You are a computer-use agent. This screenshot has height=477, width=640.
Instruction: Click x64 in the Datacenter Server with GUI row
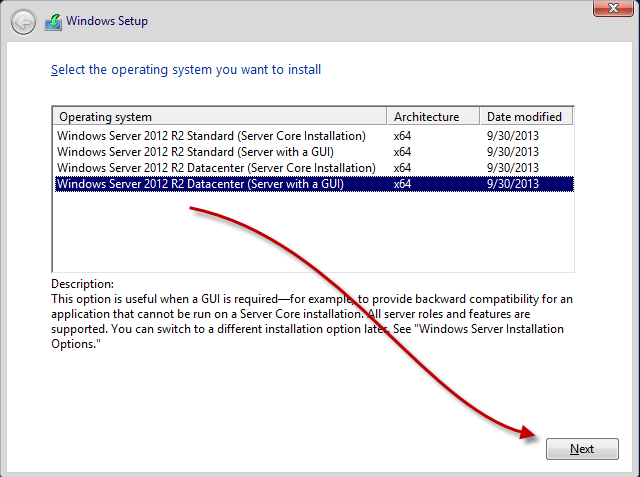pyautogui.click(x=402, y=184)
